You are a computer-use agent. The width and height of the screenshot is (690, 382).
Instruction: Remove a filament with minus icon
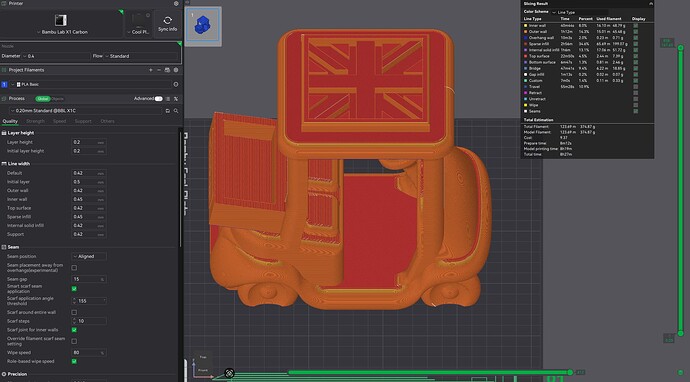[x=159, y=70]
